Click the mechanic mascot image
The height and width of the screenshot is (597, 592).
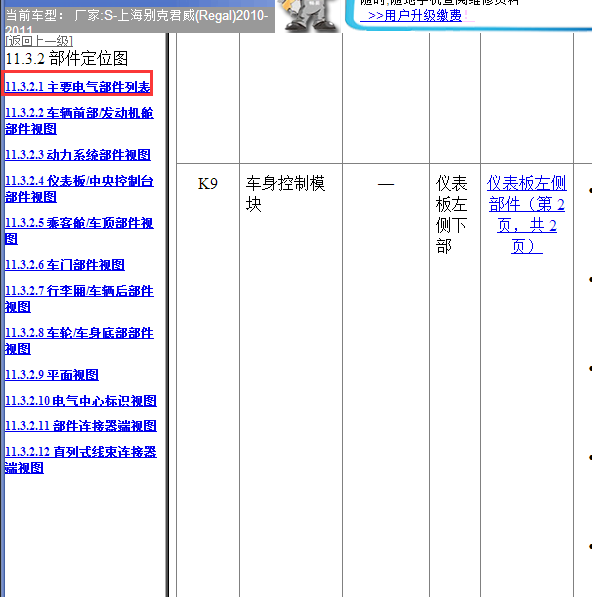310,16
